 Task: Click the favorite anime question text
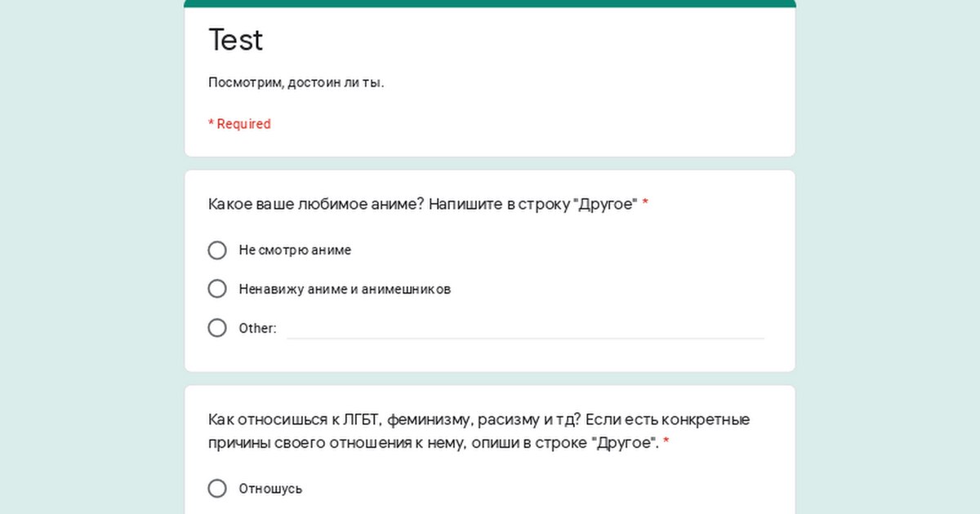point(421,204)
